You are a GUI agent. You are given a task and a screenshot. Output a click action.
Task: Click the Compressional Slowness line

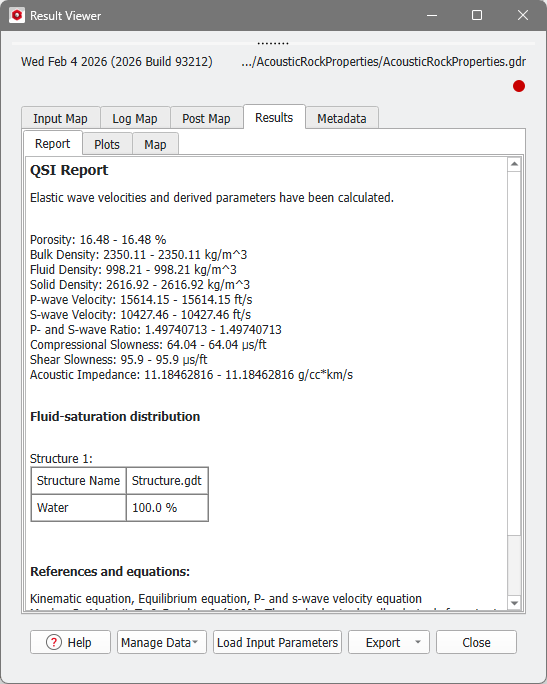(148, 345)
